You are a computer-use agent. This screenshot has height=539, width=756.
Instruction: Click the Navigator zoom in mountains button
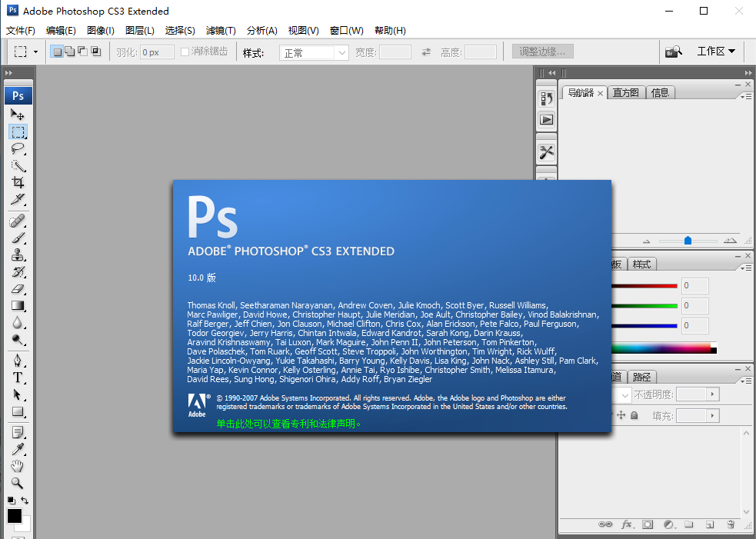(x=730, y=240)
